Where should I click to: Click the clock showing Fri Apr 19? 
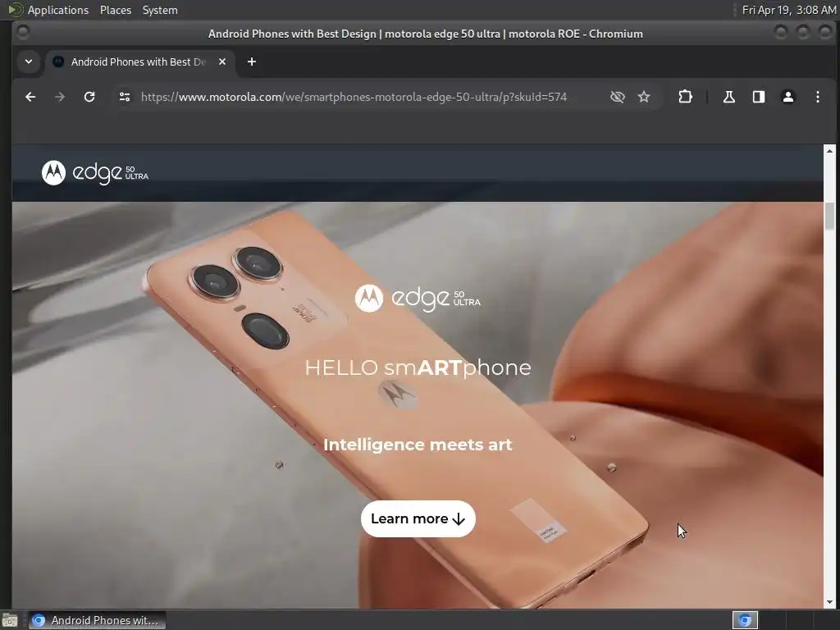788,10
